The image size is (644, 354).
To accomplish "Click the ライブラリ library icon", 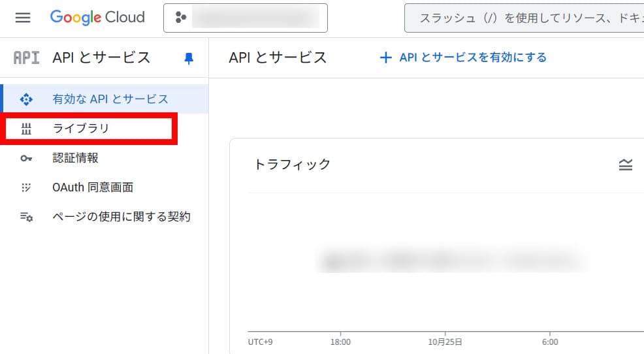I will coord(26,129).
